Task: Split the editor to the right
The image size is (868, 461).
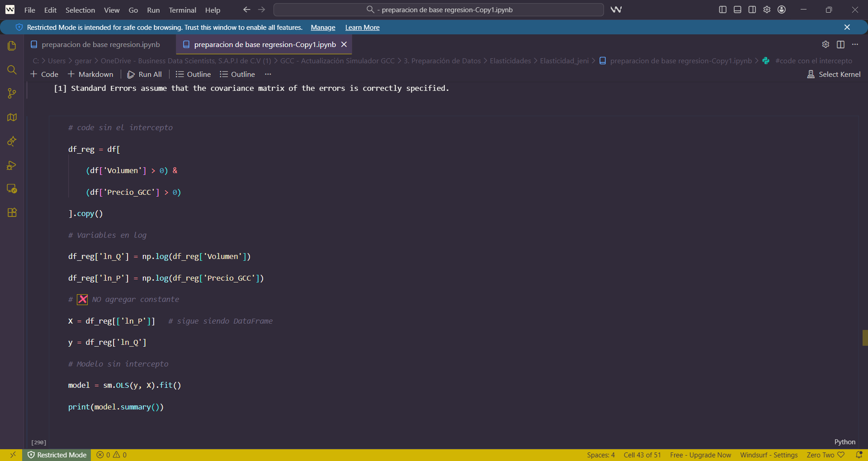Action: [840, 44]
